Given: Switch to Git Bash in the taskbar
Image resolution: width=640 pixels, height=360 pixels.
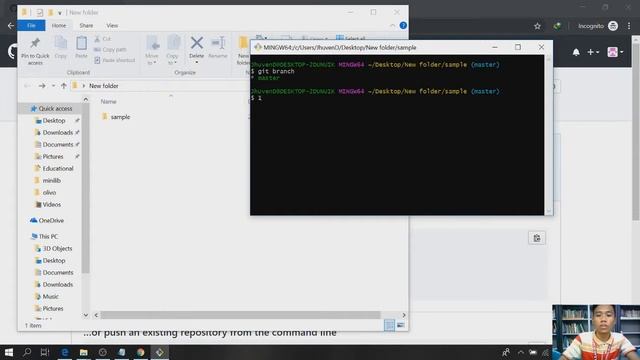Looking at the screenshot, I should point(160,352).
